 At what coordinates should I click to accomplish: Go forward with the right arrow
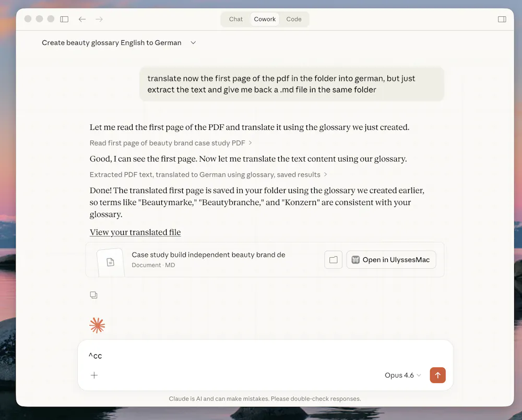pos(99,19)
